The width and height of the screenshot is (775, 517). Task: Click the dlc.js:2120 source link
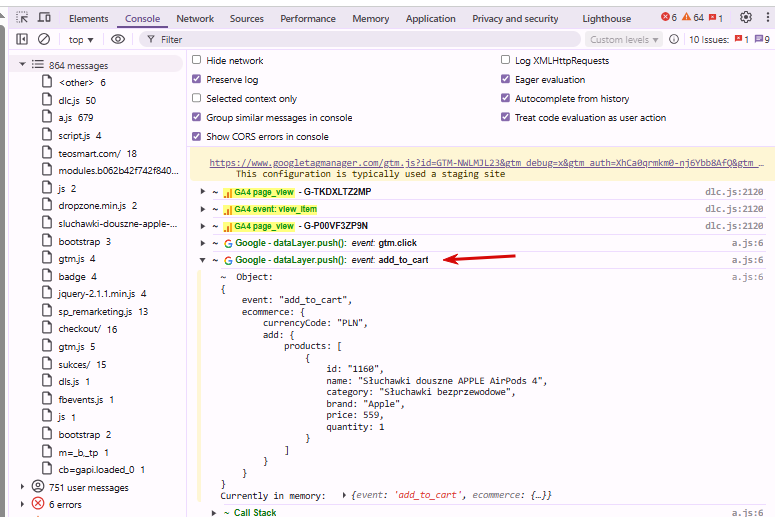735,191
